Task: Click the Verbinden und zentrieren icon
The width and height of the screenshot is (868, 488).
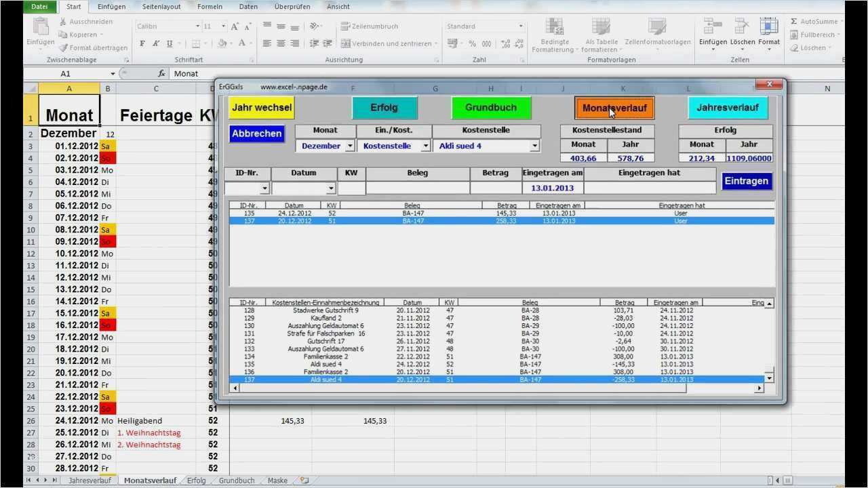Action: (x=346, y=43)
